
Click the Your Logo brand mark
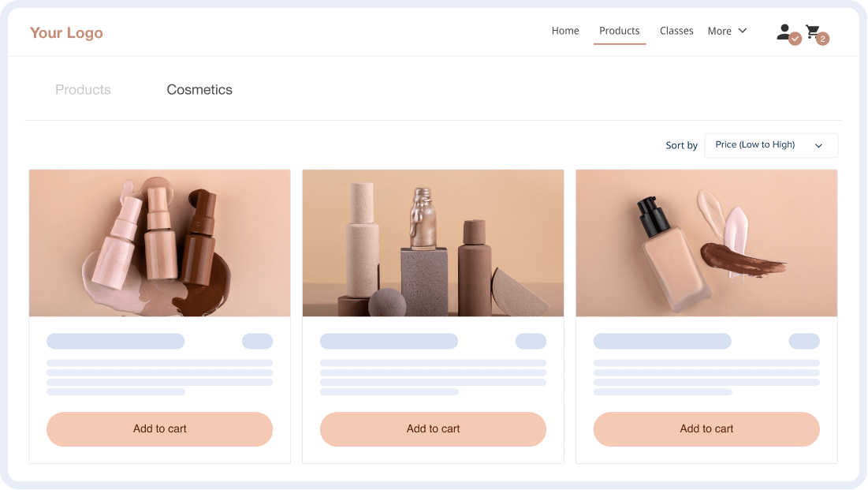click(x=66, y=32)
